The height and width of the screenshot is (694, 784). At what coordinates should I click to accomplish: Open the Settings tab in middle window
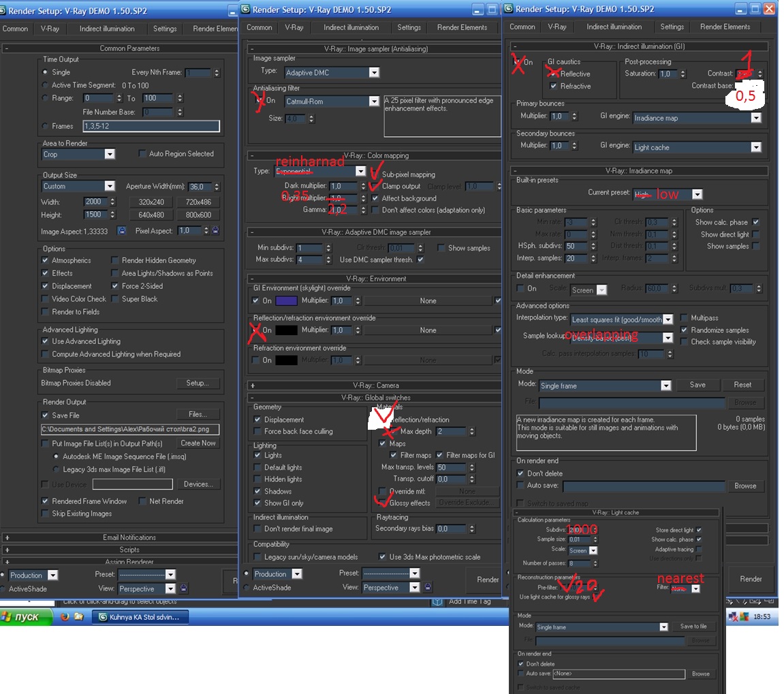(x=409, y=27)
